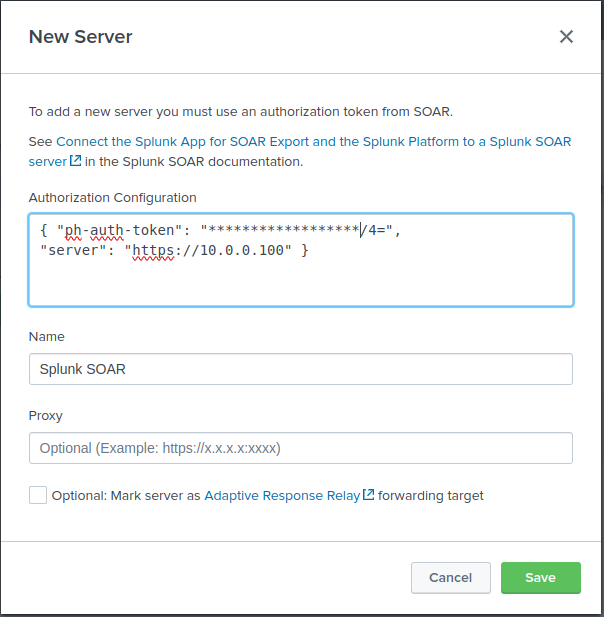This screenshot has width=604, height=617.
Task: Click into the Proxy input field
Action: coord(300,448)
